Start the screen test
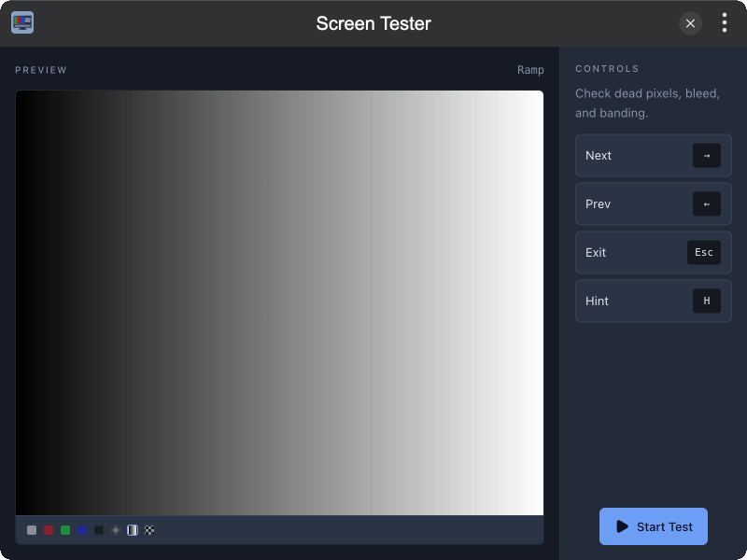Screen dimensions: 747x560 pos(653,526)
